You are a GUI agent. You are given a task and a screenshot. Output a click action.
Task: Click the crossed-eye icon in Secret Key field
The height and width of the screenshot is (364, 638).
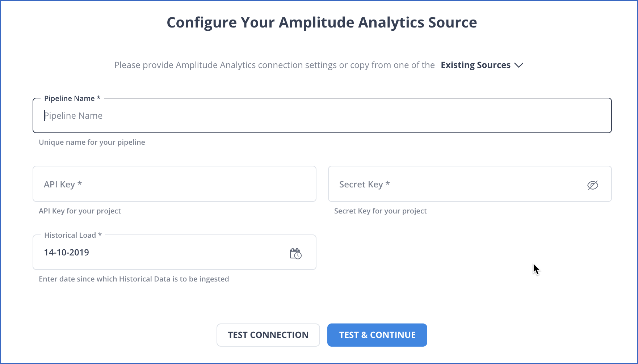point(593,185)
